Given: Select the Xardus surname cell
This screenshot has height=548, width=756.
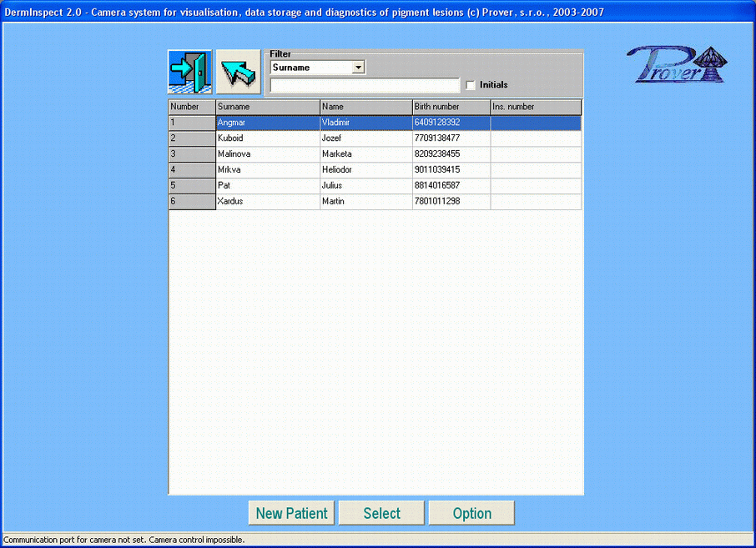Looking at the screenshot, I should 268,202.
